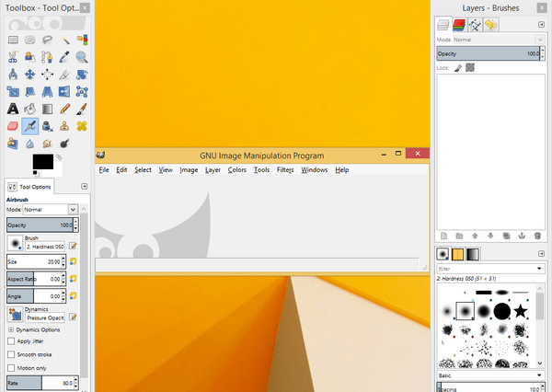Image resolution: width=552 pixels, height=392 pixels.
Task: Open the Tool Options tab menu arrow
Action: 84,186
